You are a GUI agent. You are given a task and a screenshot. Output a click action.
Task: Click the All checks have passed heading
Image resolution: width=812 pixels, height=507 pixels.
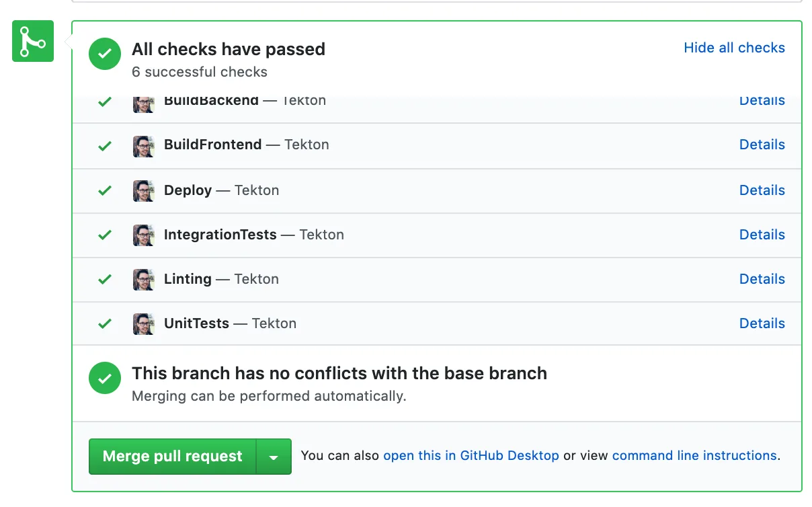click(229, 49)
